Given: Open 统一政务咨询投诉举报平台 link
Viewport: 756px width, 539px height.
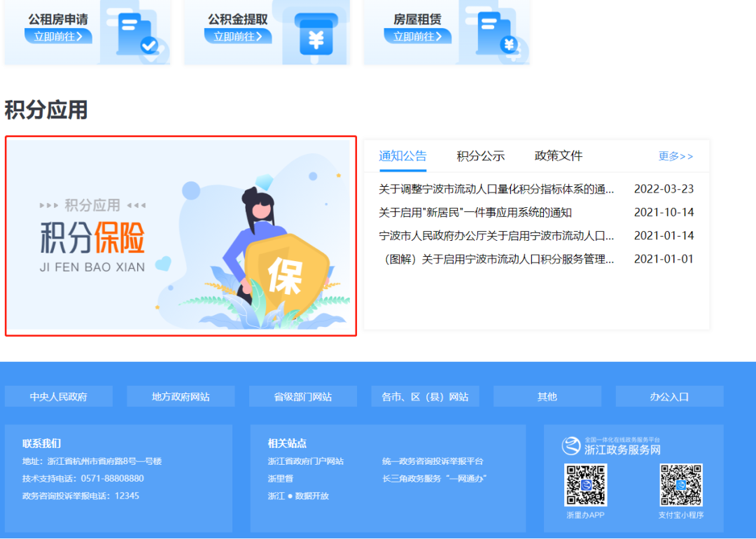Looking at the screenshot, I should click(x=433, y=461).
